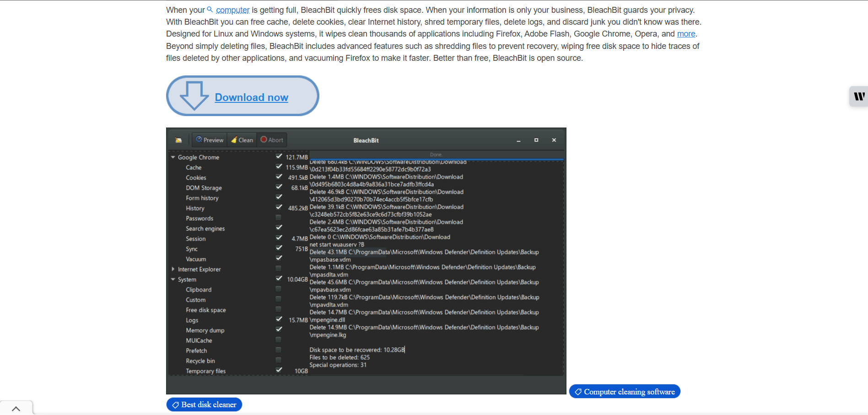Enable the Recycle bin checkbox
Image resolution: width=868 pixels, height=415 pixels.
pos(278,360)
